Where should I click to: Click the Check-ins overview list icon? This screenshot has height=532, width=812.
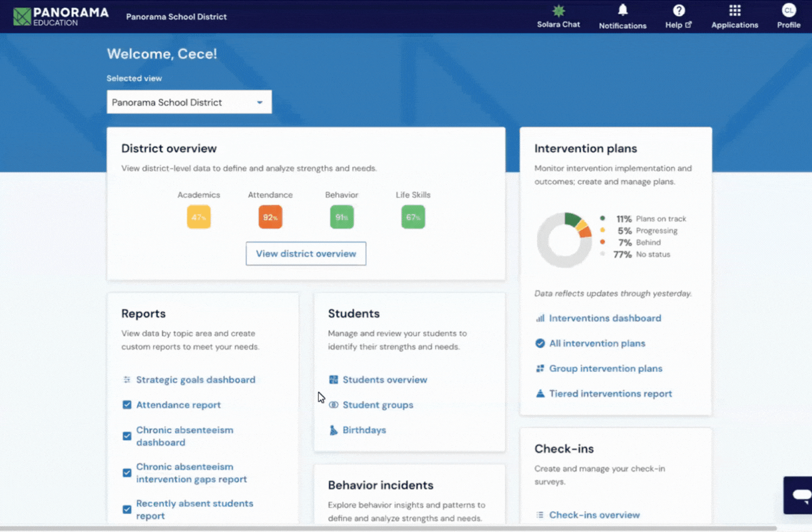point(540,515)
